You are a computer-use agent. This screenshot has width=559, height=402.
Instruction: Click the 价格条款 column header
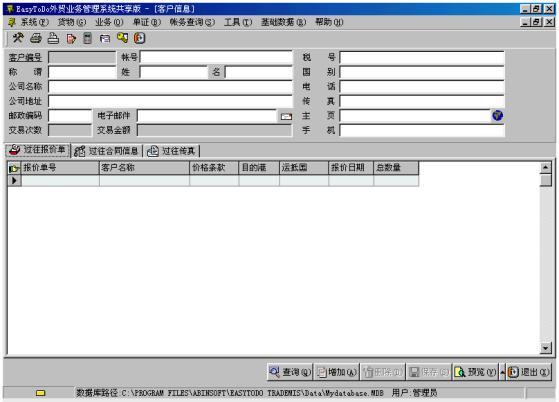pos(214,168)
